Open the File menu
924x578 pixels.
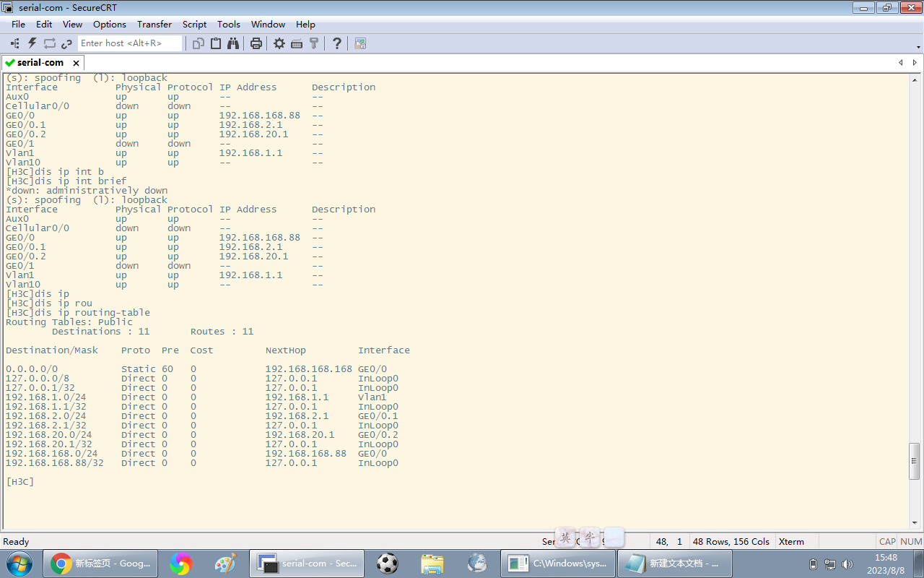18,24
